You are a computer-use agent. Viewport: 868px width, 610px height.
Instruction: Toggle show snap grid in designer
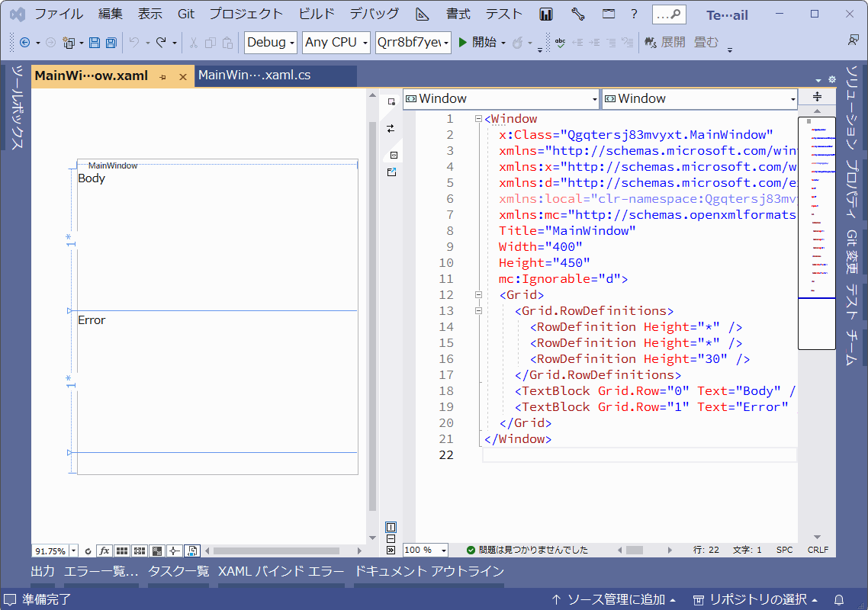(122, 551)
